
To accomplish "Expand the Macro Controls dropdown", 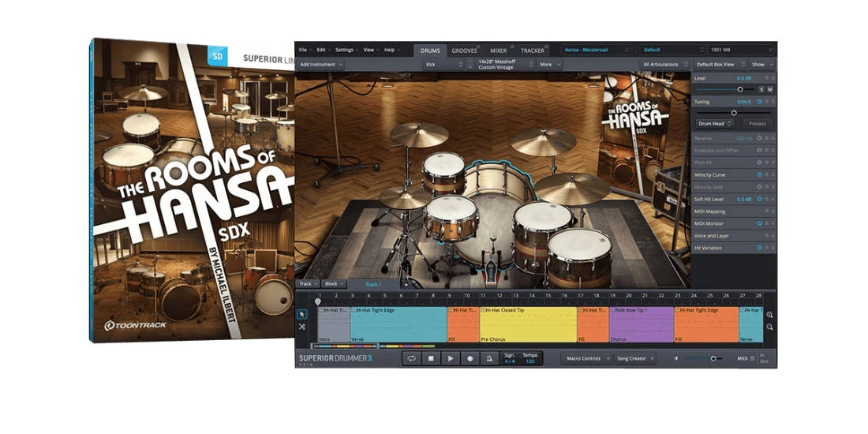I will (586, 358).
